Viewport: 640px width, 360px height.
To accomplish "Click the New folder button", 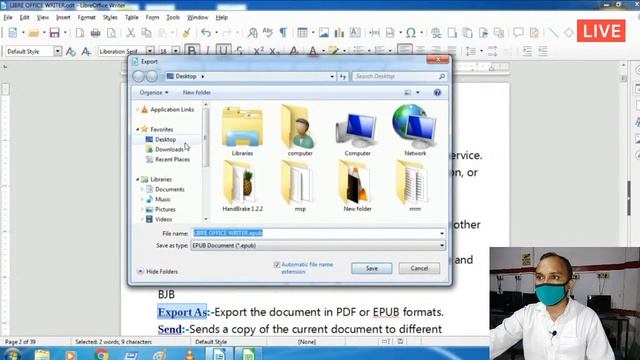I will tap(196, 93).
